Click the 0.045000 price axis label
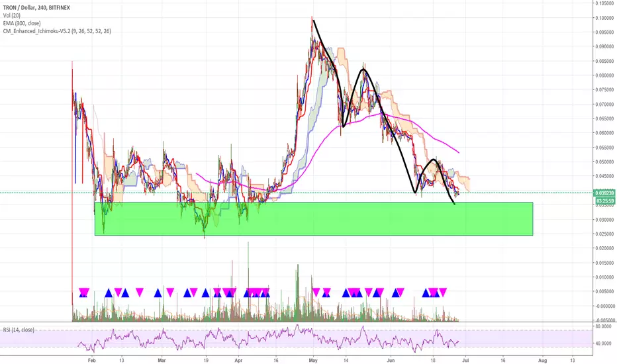Image resolution: width=617 pixels, height=364 pixels. click(x=604, y=177)
